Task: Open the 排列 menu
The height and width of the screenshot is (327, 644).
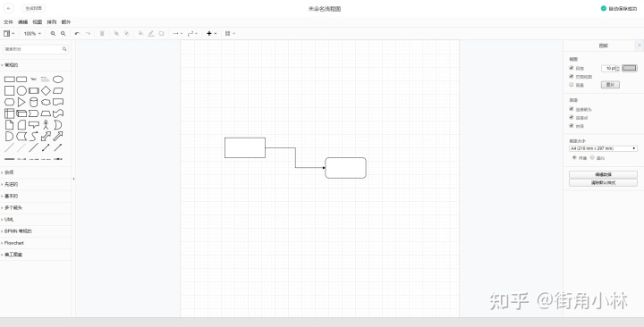Action: (x=51, y=22)
